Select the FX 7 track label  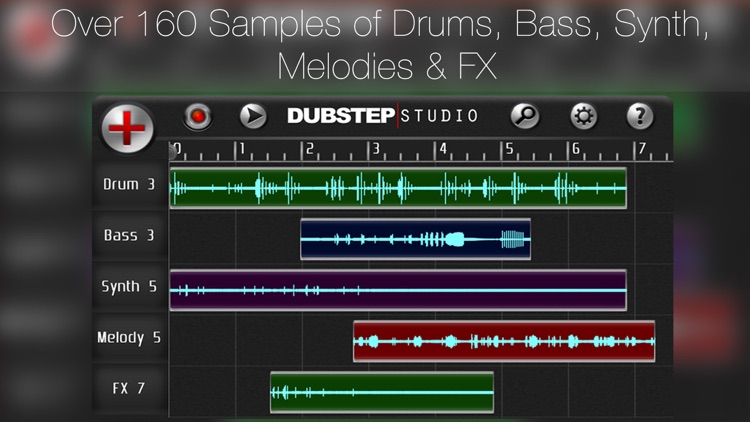tap(129, 388)
